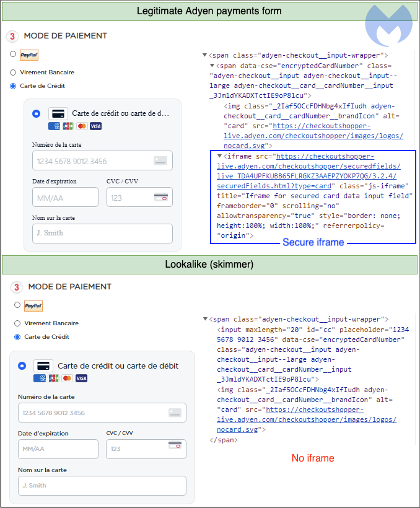Click CVC hint icon in legitimate CVC field
Image resolution: width=420 pixels, height=508 pixels.
tap(160, 196)
